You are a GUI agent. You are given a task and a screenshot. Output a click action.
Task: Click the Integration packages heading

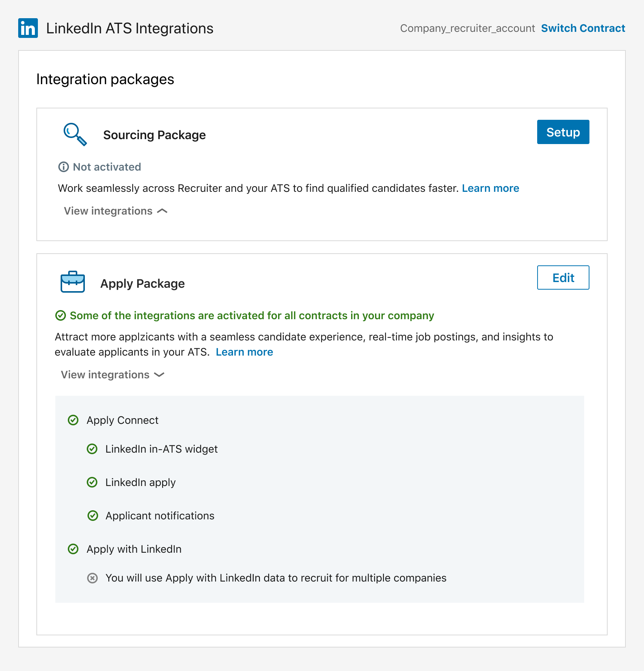click(105, 79)
